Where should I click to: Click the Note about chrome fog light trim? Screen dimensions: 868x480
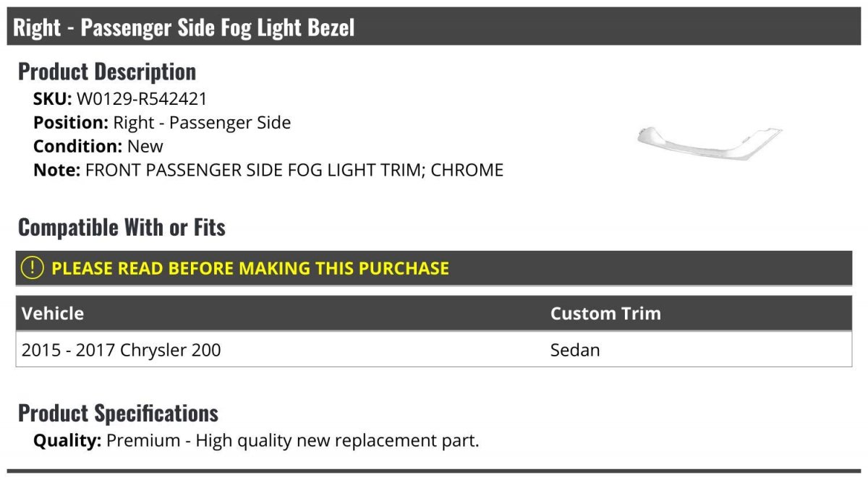pyautogui.click(x=268, y=170)
